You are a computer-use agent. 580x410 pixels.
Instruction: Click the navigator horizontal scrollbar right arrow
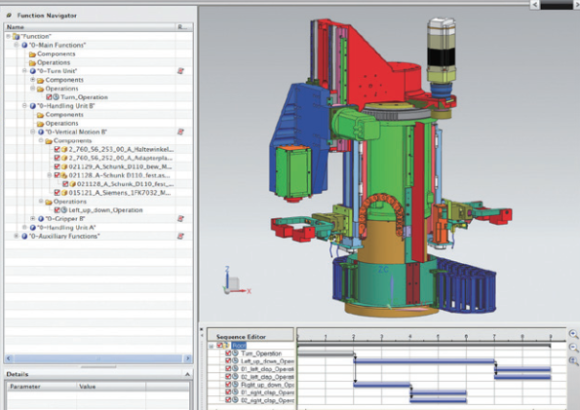188,358
